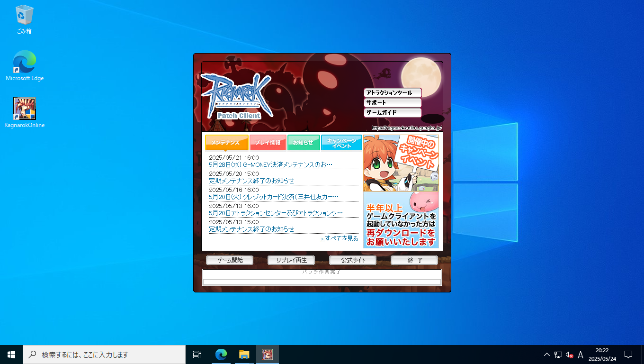The width and height of the screenshot is (644, 364).
Task: Switch to the お知らせ tab
Action: click(x=304, y=143)
